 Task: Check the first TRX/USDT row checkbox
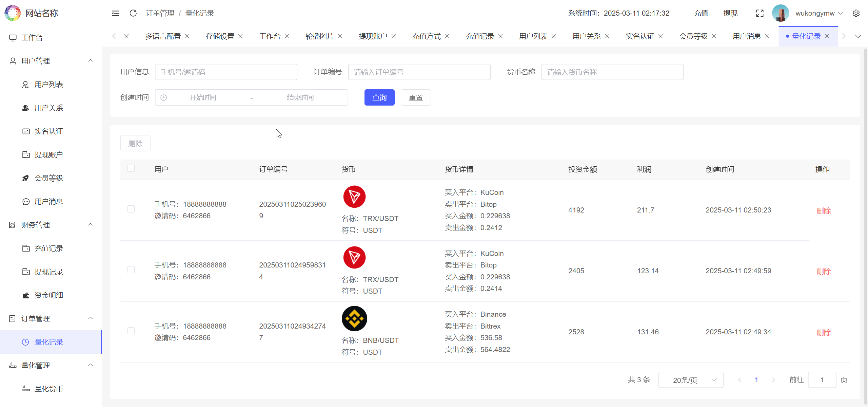[x=131, y=209]
